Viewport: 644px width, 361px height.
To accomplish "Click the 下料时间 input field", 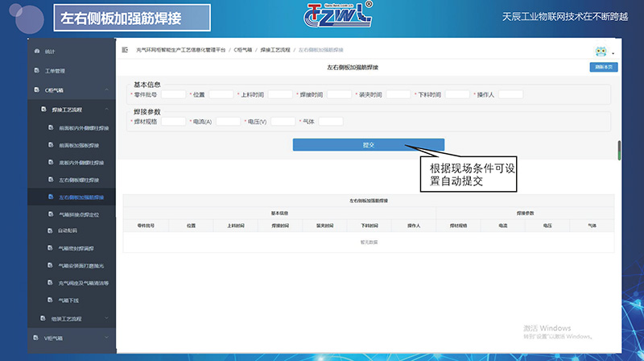I will [457, 94].
